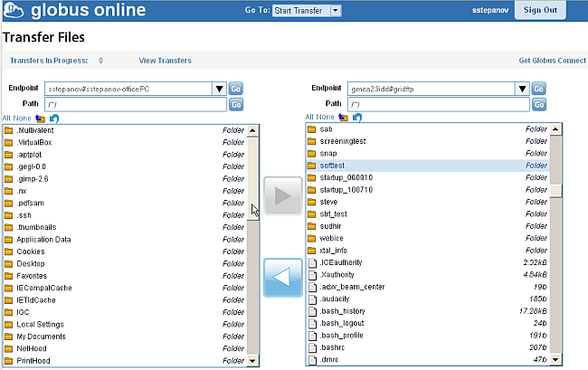This screenshot has width=588, height=370.
Task: Select the 'sudhir' folder row
Action: 428,226
